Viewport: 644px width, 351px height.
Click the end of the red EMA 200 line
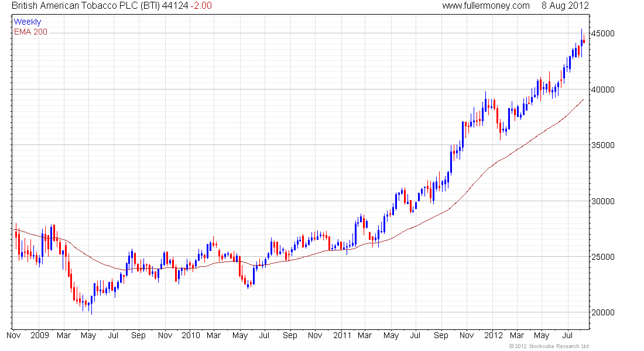(583, 99)
